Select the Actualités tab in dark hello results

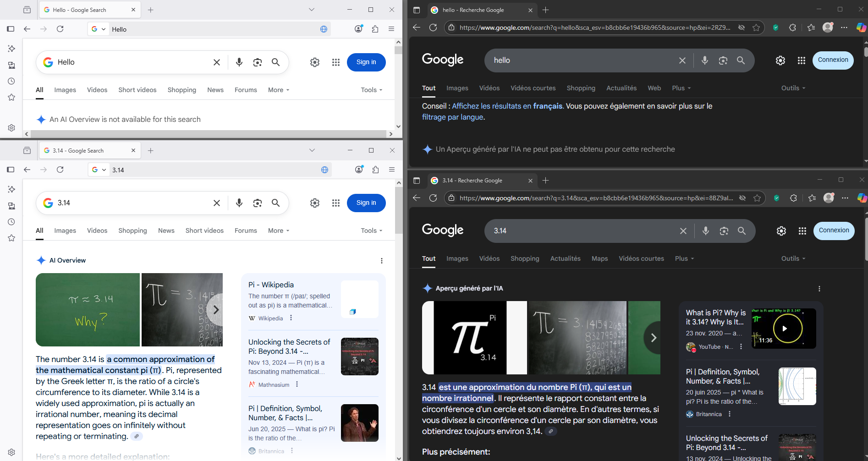(x=621, y=88)
